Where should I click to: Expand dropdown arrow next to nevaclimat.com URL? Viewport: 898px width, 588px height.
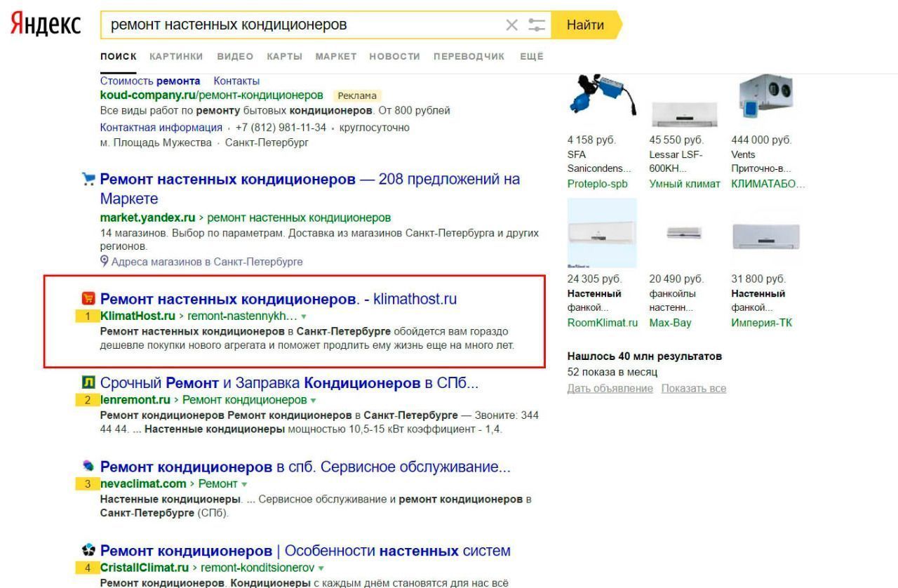(x=243, y=483)
